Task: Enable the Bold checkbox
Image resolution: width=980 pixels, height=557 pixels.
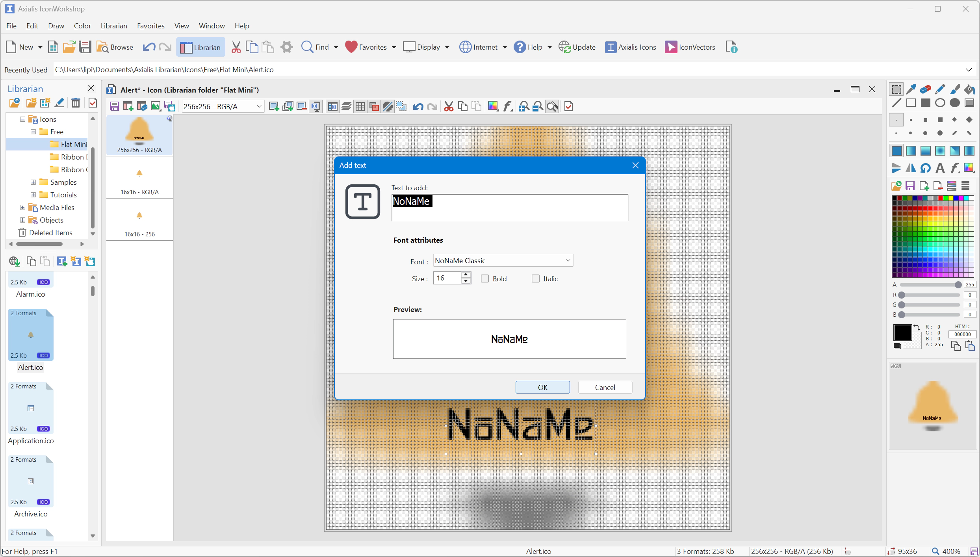Action: [x=485, y=278]
